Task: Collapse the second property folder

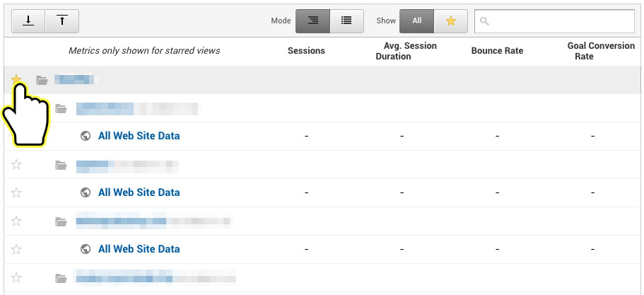Action: [62, 165]
